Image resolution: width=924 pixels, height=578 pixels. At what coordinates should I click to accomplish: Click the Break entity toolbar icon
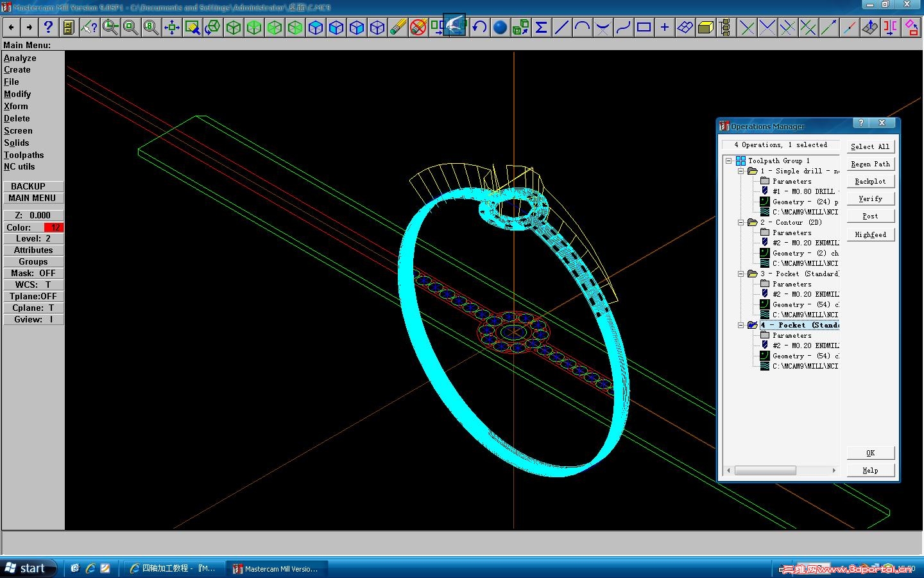coord(849,27)
